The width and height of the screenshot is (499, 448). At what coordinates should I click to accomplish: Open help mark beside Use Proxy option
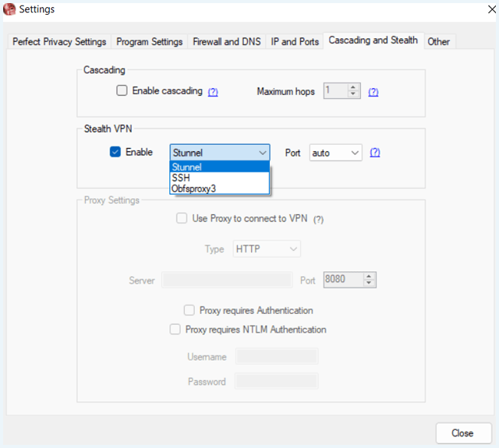(318, 220)
